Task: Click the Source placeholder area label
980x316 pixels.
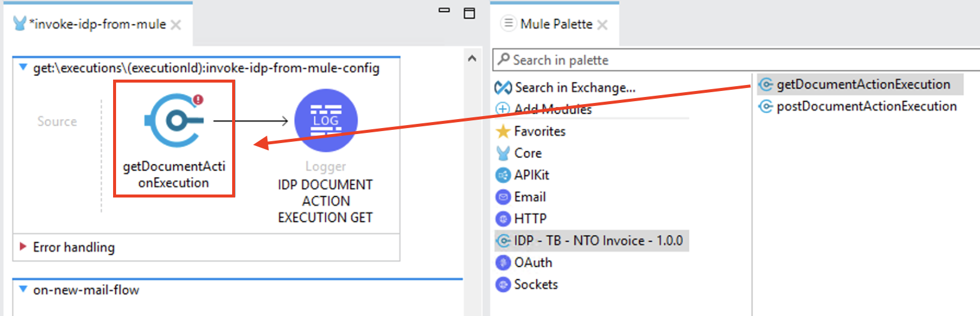Action: (x=57, y=121)
